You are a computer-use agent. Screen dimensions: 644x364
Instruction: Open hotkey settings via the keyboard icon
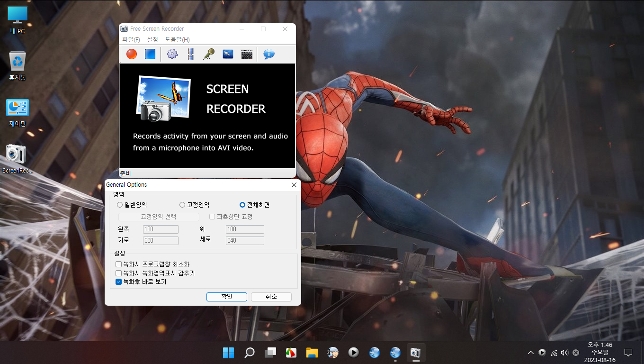pos(247,54)
